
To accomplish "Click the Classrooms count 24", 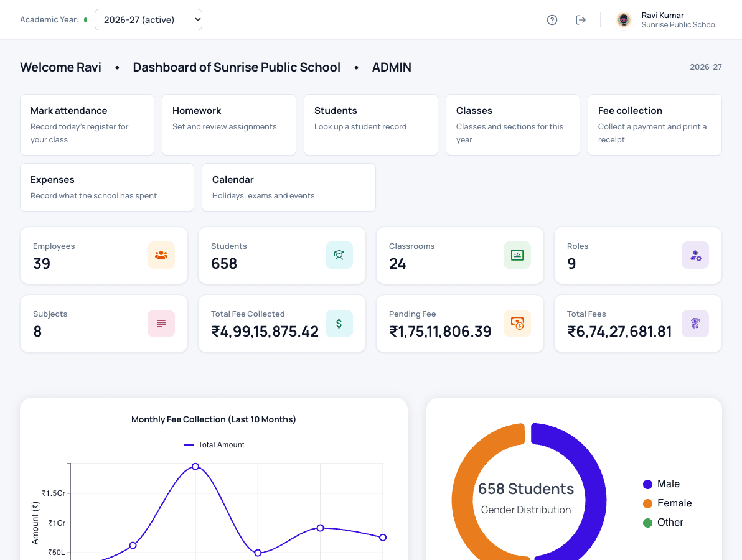I will pyautogui.click(x=398, y=263).
